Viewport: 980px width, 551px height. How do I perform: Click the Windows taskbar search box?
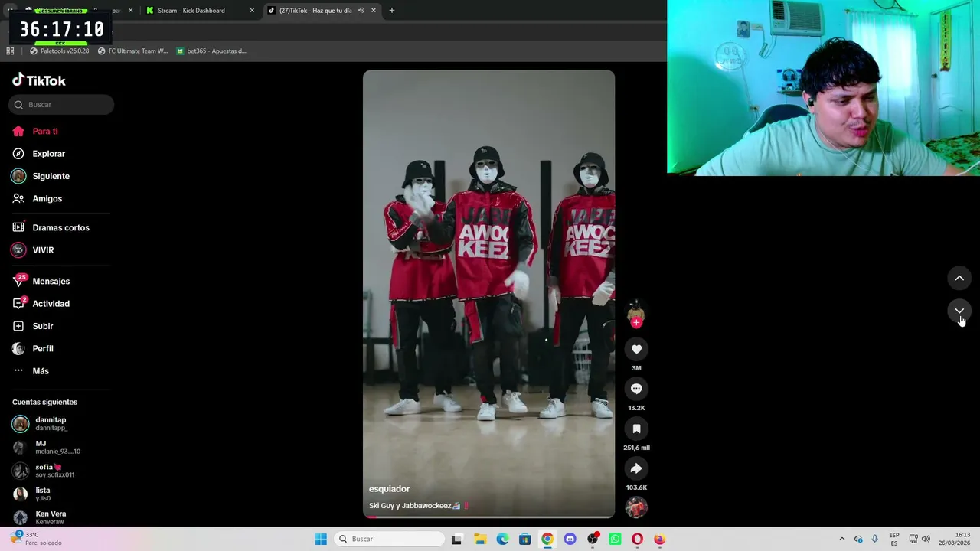tap(389, 539)
